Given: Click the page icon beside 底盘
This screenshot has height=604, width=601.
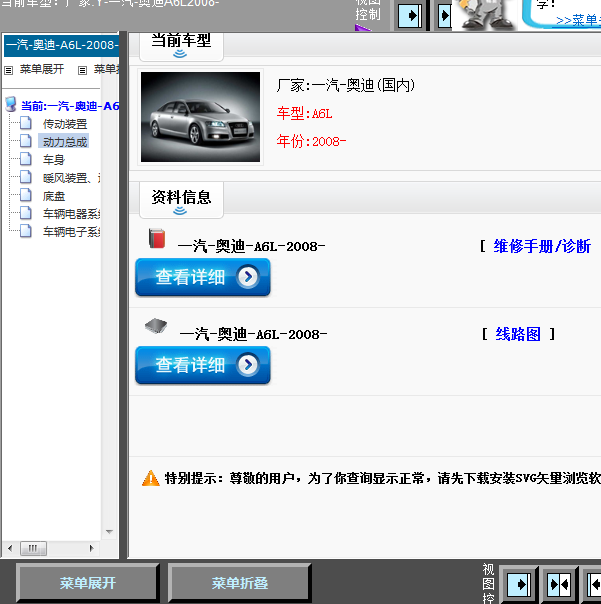Looking at the screenshot, I should pyautogui.click(x=26, y=195).
